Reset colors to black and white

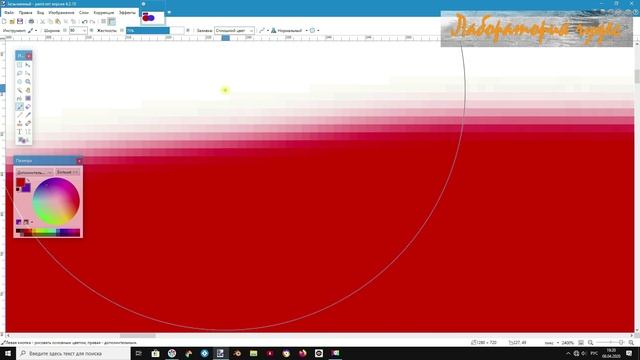18,189
